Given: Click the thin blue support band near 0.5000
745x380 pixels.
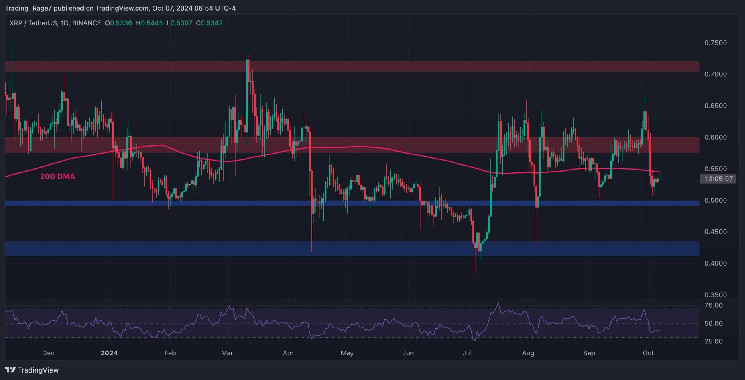Looking at the screenshot, I should tap(352, 203).
